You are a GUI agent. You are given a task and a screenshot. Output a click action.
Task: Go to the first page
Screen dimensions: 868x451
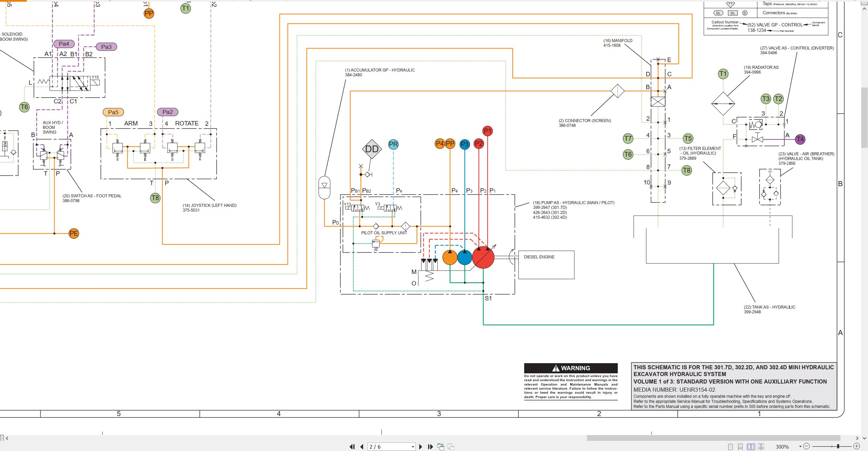pos(352,447)
